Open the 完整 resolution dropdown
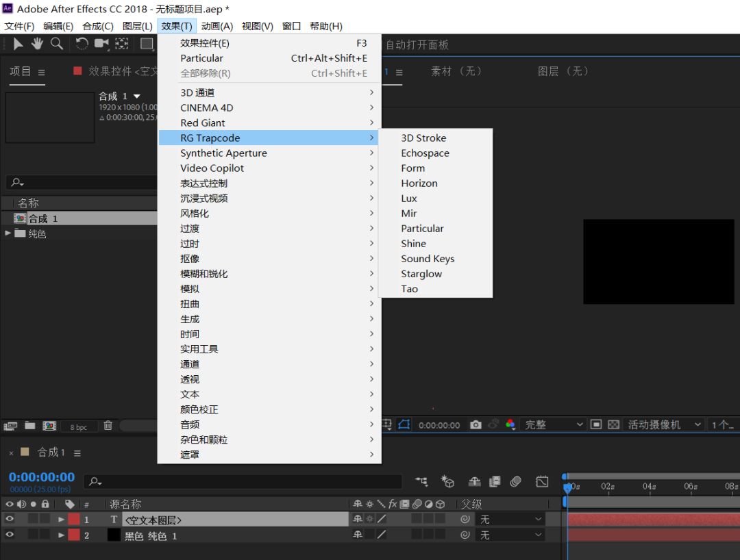 pyautogui.click(x=553, y=424)
